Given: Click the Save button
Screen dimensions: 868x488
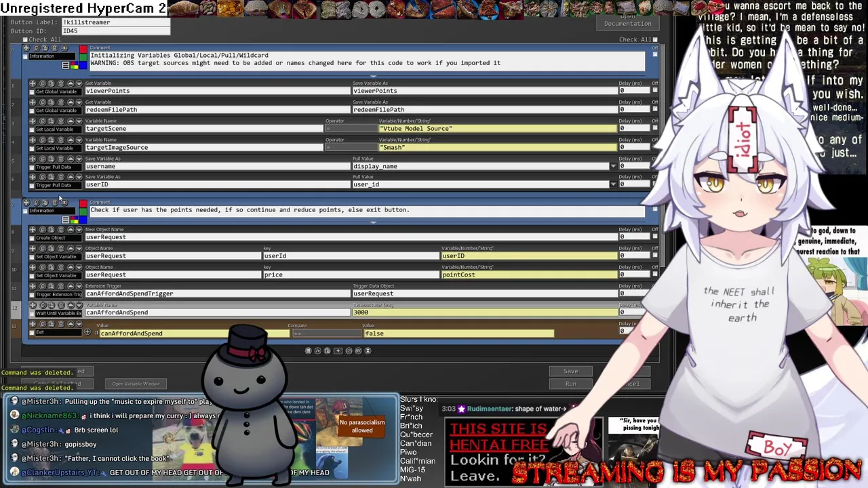Looking at the screenshot, I should [x=571, y=371].
